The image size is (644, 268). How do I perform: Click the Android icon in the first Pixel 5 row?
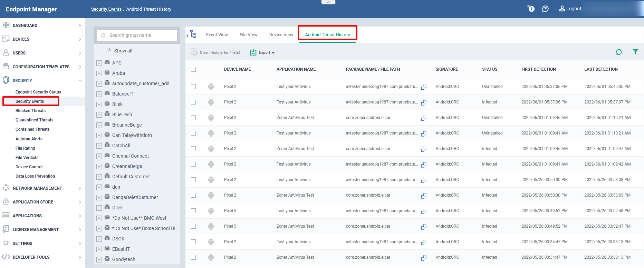[211, 211]
